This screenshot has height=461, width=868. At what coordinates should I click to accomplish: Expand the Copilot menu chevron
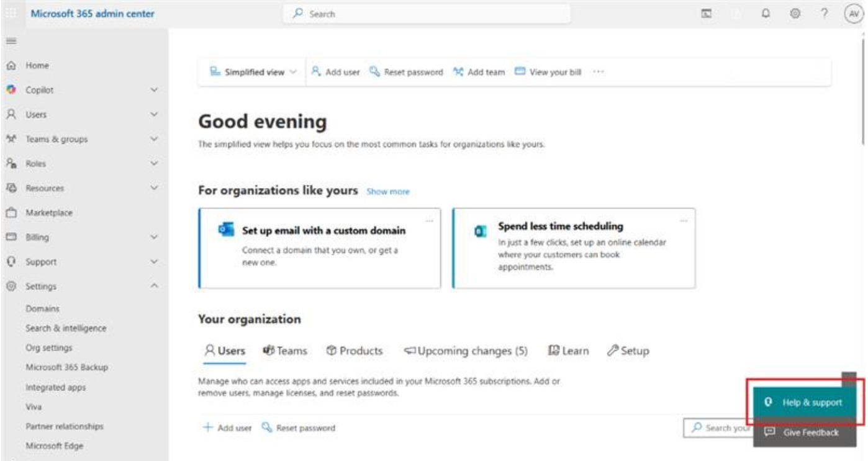click(x=155, y=90)
